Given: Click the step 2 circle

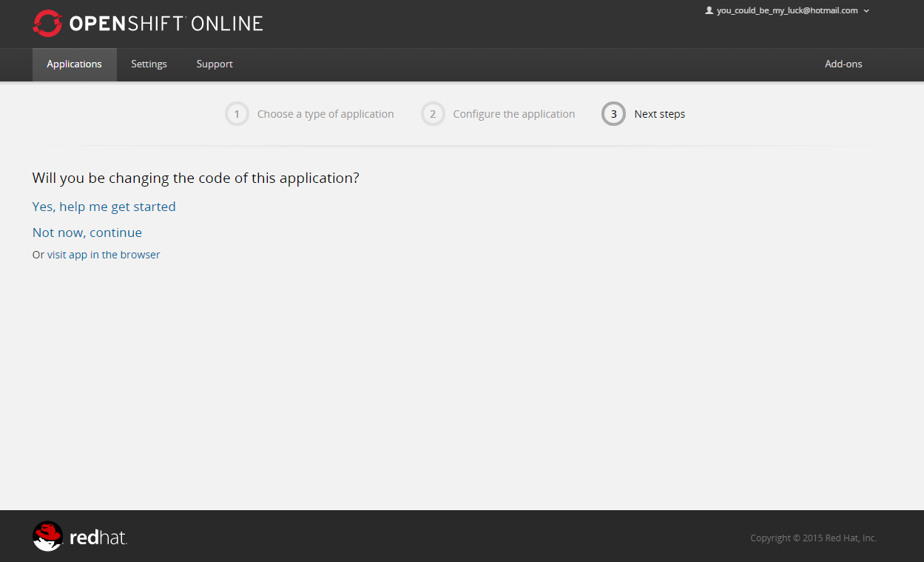Looking at the screenshot, I should click(433, 114).
